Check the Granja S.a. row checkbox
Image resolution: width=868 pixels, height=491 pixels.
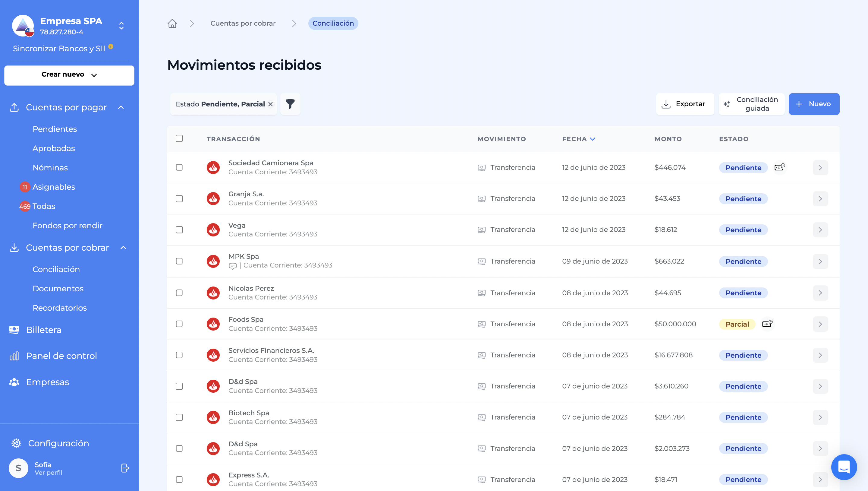(179, 199)
